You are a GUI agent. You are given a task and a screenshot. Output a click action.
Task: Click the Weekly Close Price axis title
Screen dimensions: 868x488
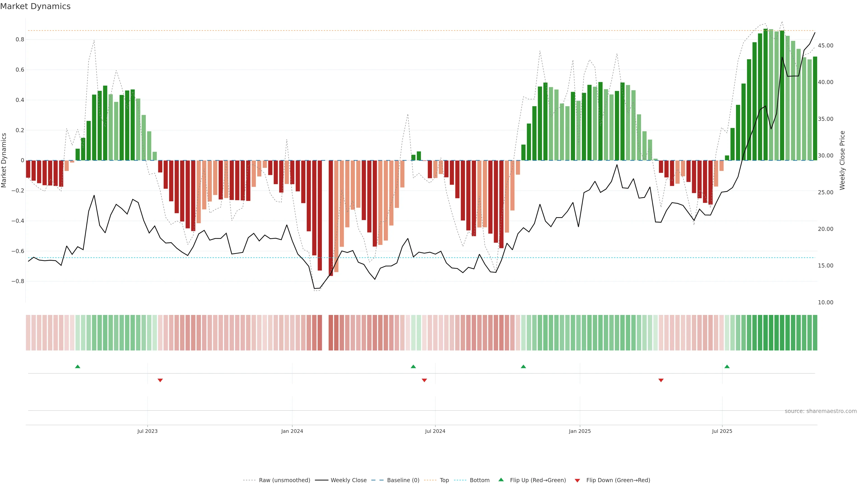click(x=842, y=160)
